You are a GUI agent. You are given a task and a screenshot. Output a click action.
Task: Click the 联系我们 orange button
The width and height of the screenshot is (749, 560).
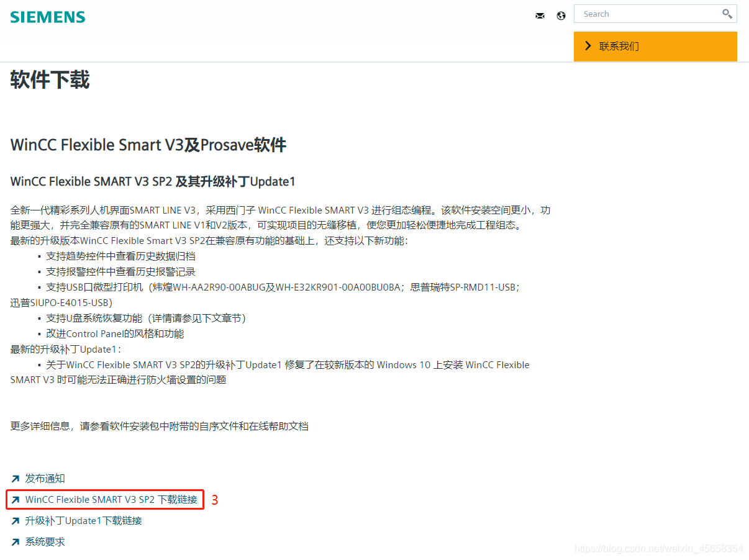coord(655,46)
